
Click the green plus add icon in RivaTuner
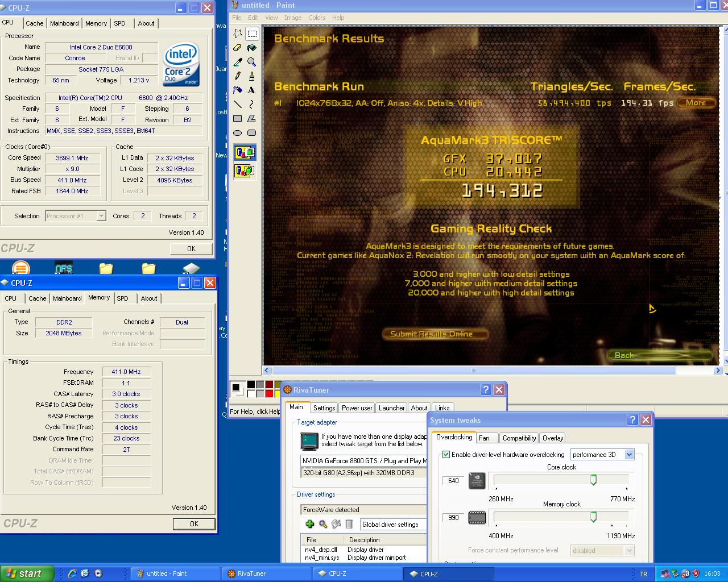click(x=309, y=524)
